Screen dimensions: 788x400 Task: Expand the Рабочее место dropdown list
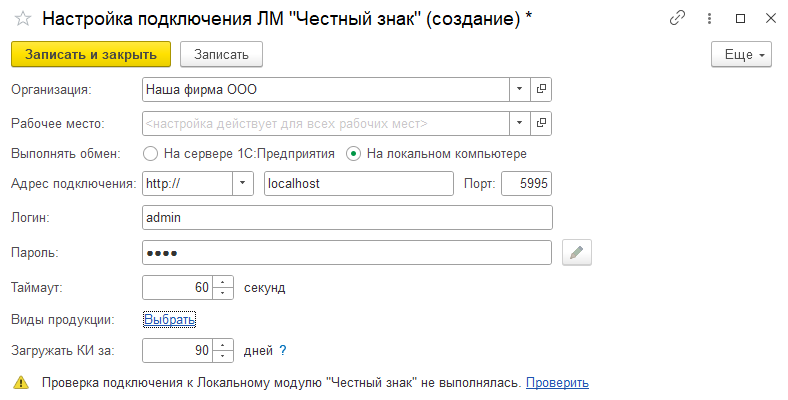[520, 123]
